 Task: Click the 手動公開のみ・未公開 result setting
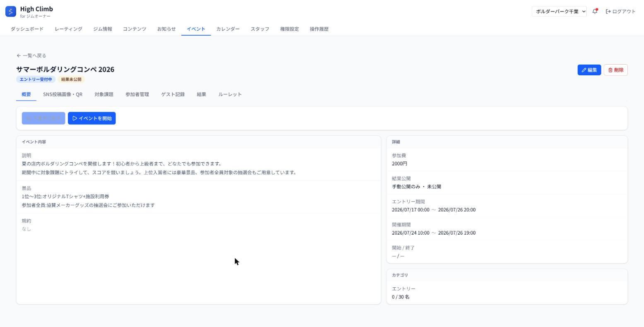tap(416, 187)
